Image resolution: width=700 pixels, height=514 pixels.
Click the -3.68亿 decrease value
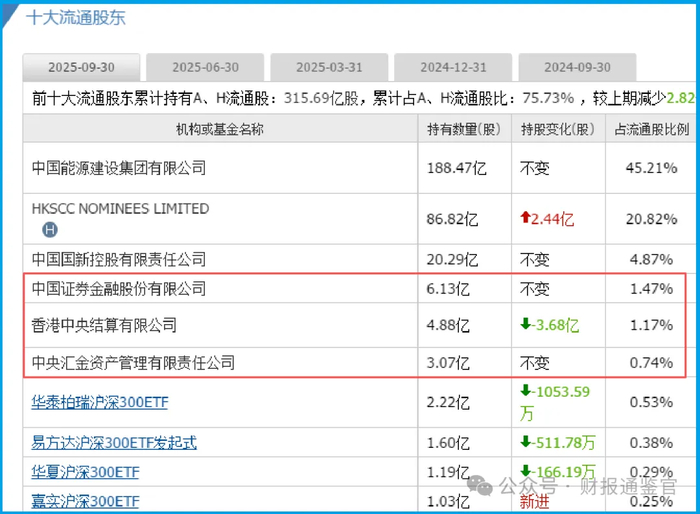point(555,325)
